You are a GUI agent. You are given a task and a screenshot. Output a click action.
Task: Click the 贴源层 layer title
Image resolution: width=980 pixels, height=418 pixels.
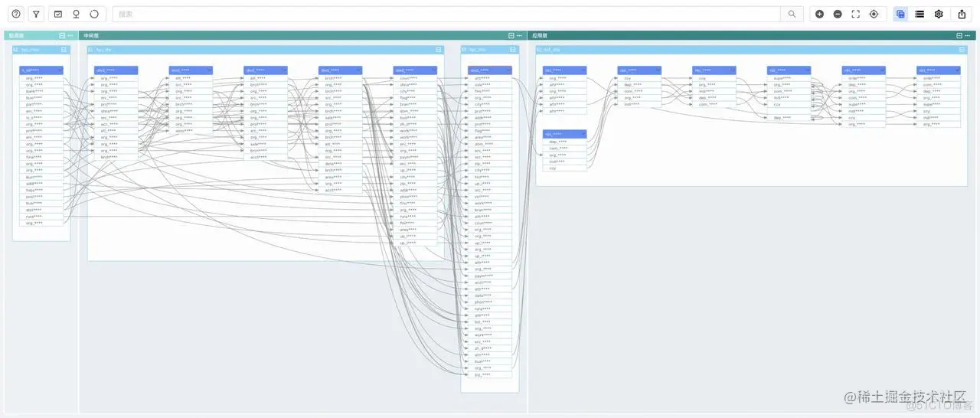(x=16, y=36)
